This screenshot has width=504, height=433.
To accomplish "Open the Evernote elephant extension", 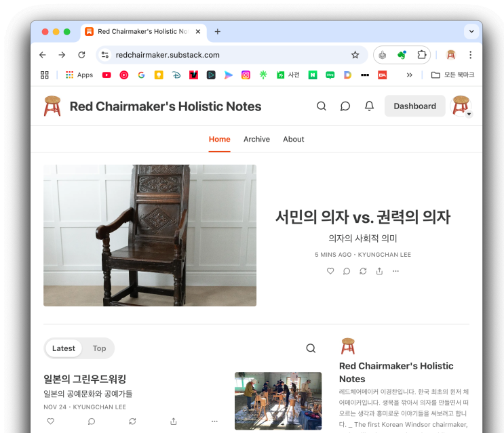I will click(402, 55).
